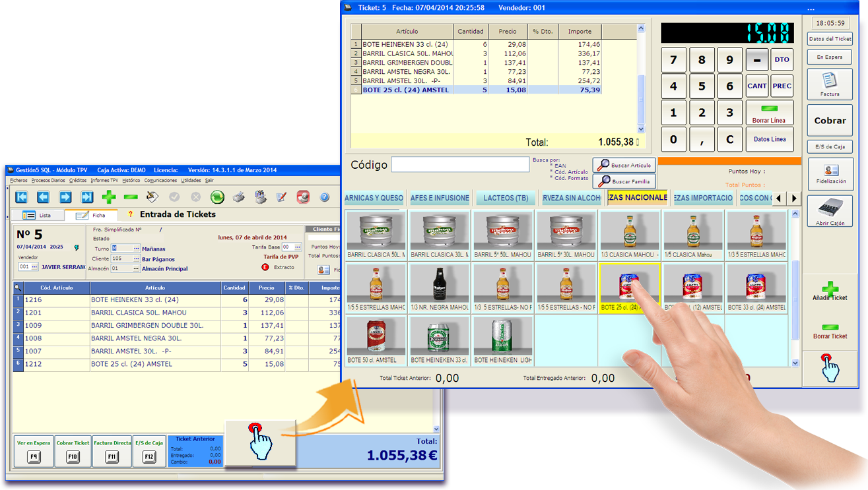868x490 pixels.
Task: Select the 1/3 NR. NEGRA MAHOU bottle thumbnail
Action: [x=439, y=288]
